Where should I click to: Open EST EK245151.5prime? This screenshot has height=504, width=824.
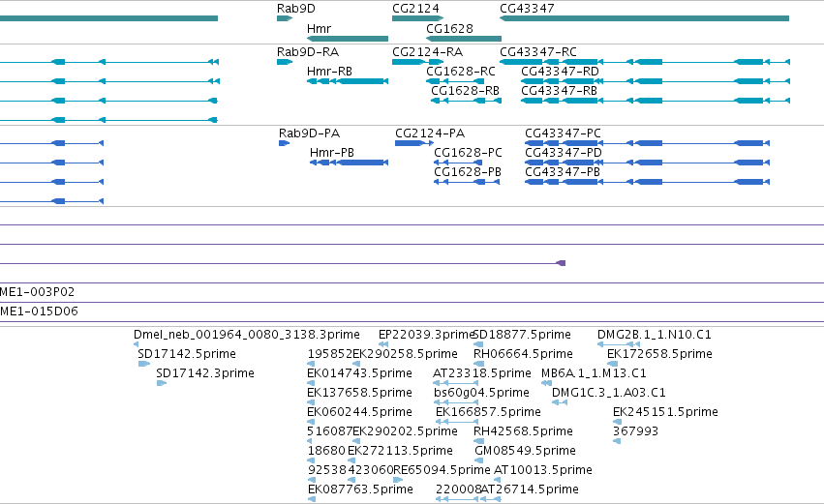[x=665, y=412]
